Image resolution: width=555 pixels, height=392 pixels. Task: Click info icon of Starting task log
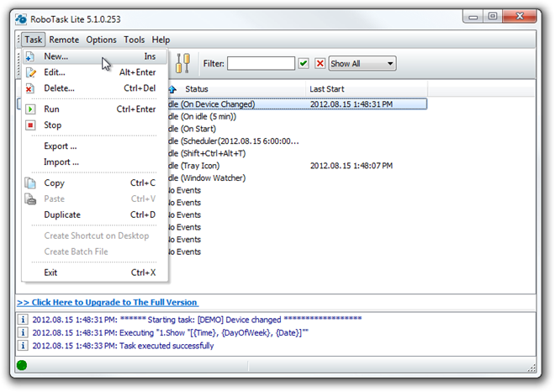(x=23, y=320)
